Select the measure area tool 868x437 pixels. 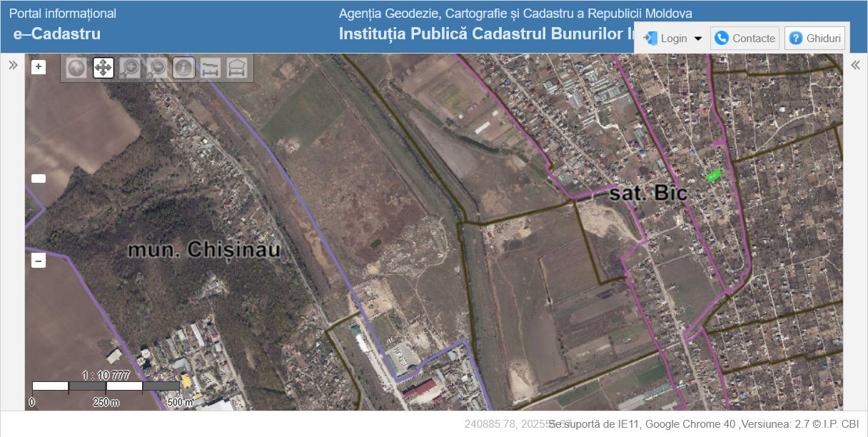(x=237, y=68)
